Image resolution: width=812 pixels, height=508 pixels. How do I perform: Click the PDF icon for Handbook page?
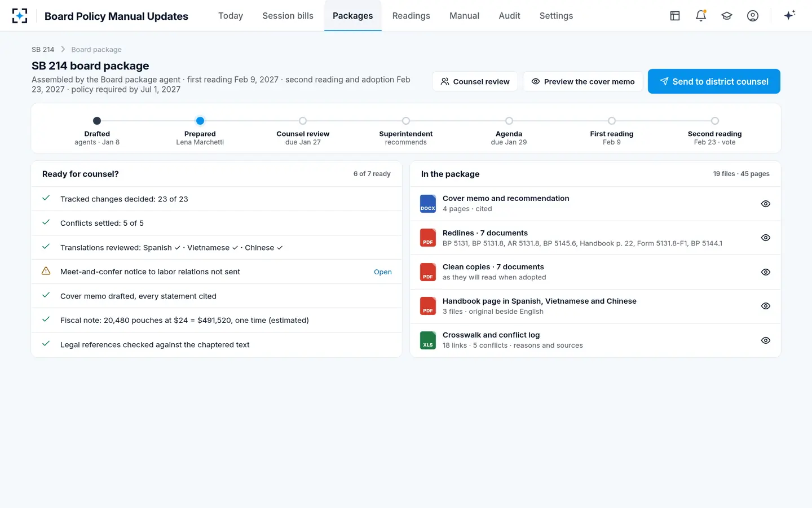point(428,306)
